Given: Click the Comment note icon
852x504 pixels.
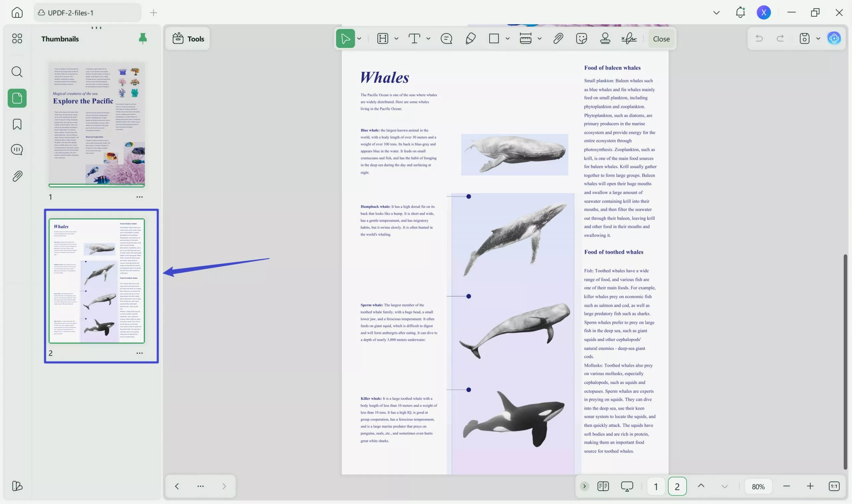Looking at the screenshot, I should tap(446, 39).
